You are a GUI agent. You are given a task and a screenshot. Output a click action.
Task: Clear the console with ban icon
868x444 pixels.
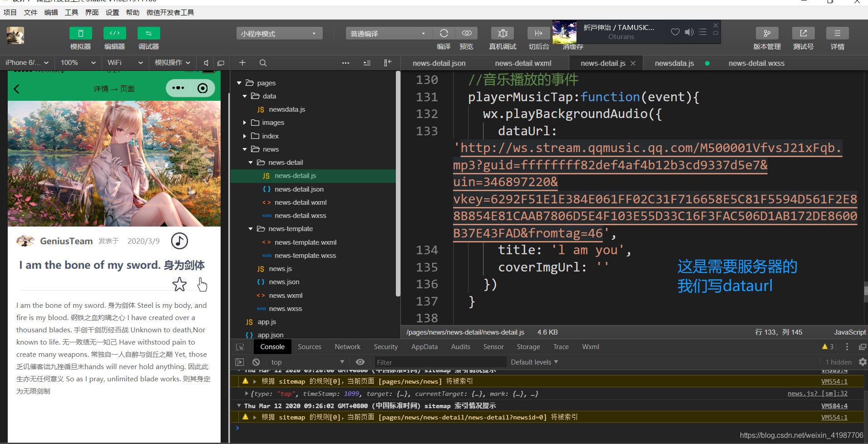coord(256,362)
